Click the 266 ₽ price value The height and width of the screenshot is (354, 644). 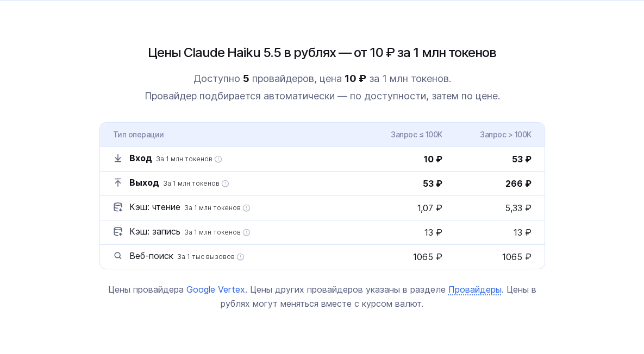[x=518, y=184]
